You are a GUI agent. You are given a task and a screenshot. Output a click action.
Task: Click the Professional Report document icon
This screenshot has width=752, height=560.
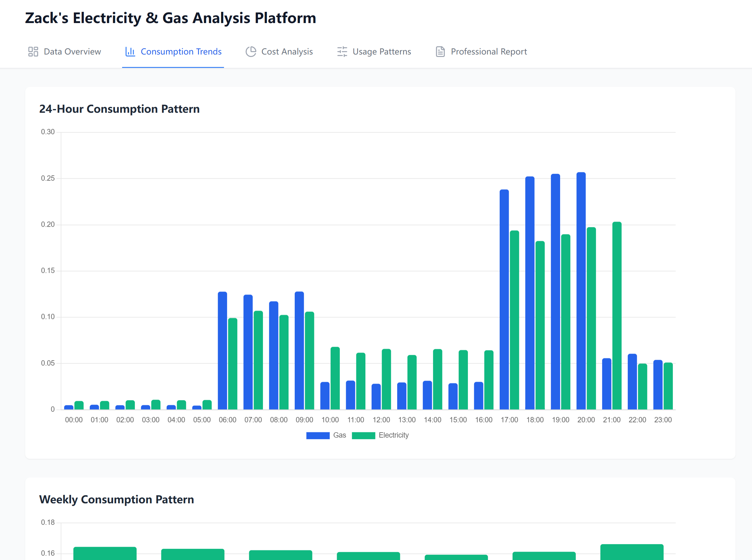[x=440, y=51]
